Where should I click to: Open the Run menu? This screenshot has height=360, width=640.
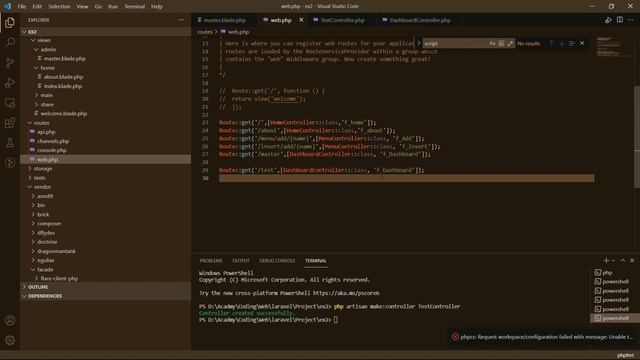coord(113,7)
